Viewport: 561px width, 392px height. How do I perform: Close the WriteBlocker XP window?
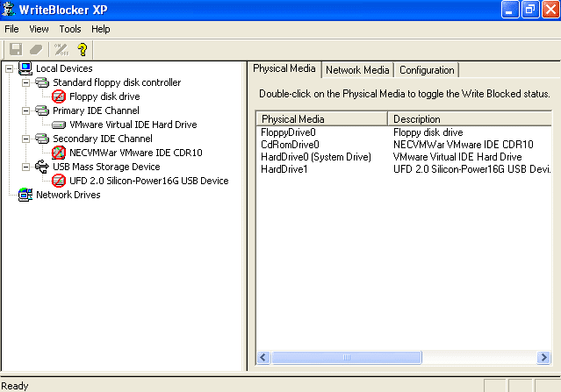click(550, 10)
